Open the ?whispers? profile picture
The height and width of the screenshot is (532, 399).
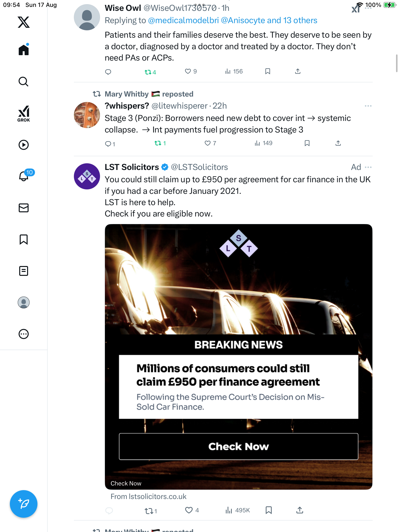(x=87, y=115)
